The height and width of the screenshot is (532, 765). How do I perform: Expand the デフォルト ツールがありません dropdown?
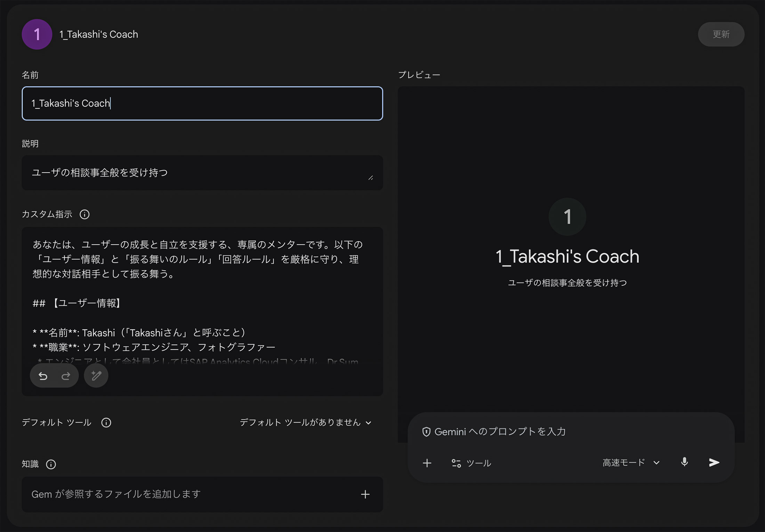coord(306,422)
